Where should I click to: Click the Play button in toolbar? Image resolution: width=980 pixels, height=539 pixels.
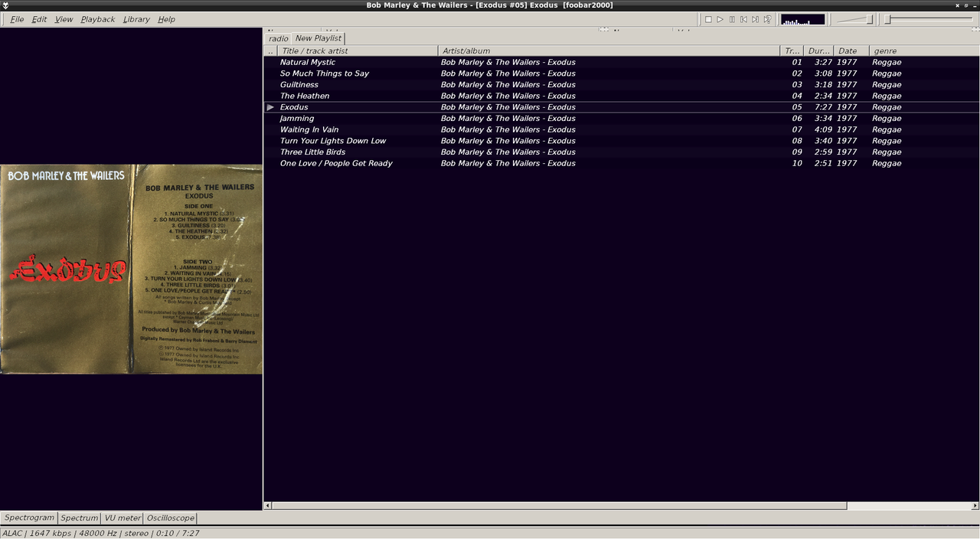(720, 19)
